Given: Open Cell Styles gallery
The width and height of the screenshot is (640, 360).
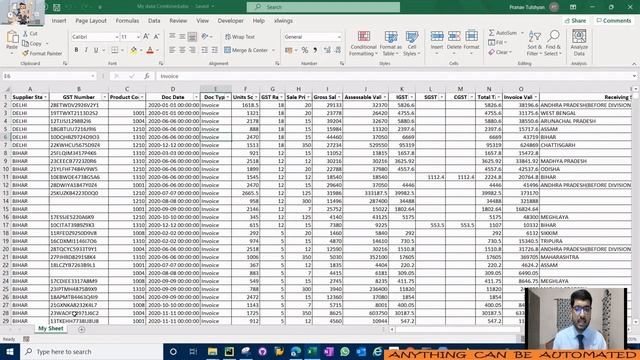Looking at the screenshot, I should (x=411, y=43).
